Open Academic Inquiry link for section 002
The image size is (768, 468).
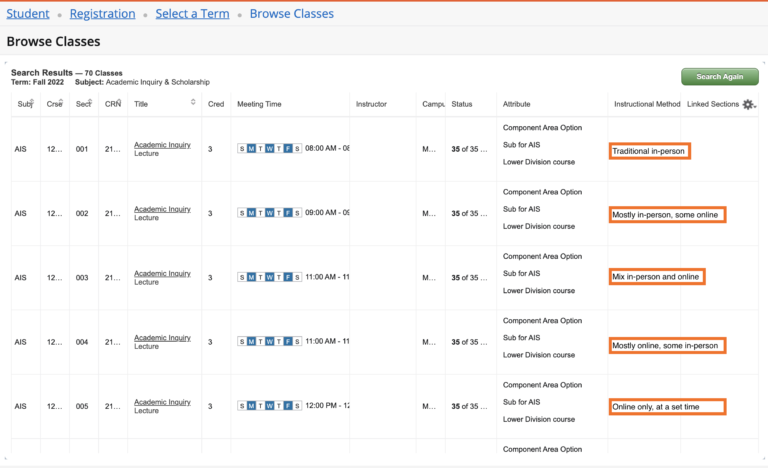tap(162, 209)
